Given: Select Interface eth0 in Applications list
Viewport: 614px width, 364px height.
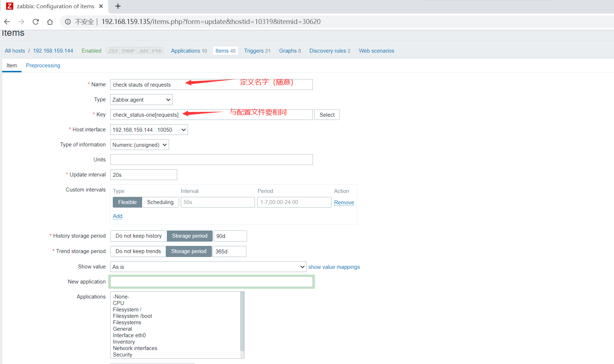Looking at the screenshot, I should [175, 335].
